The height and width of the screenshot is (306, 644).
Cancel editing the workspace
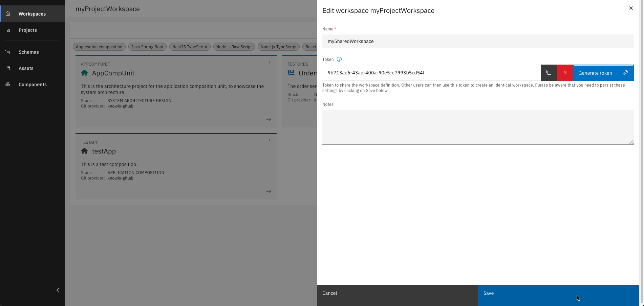(x=397, y=293)
